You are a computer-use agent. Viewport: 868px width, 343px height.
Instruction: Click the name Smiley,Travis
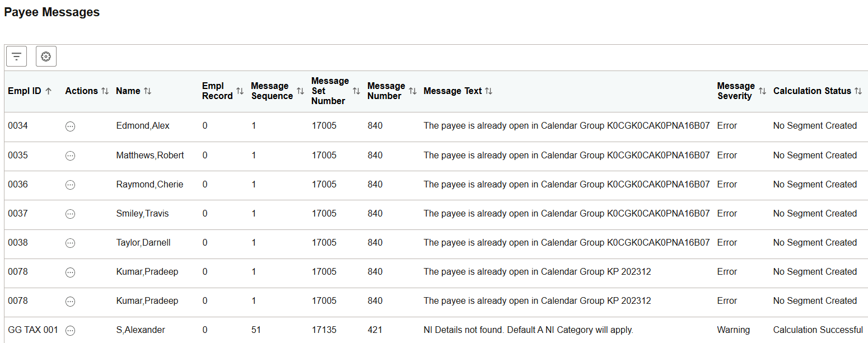point(142,213)
